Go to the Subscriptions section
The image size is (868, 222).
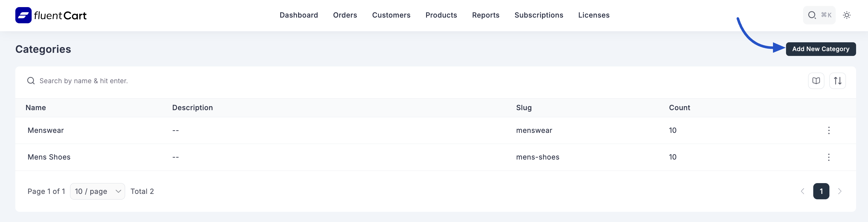click(538, 15)
